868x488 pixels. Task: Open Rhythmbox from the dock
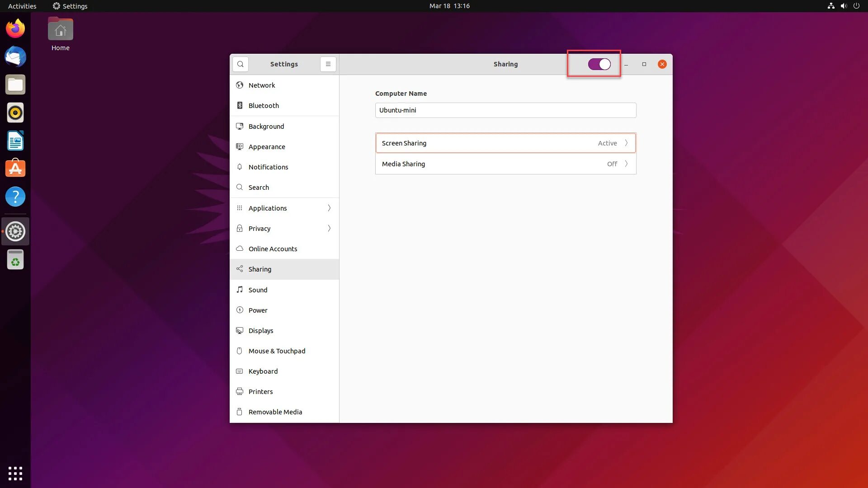[15, 113]
